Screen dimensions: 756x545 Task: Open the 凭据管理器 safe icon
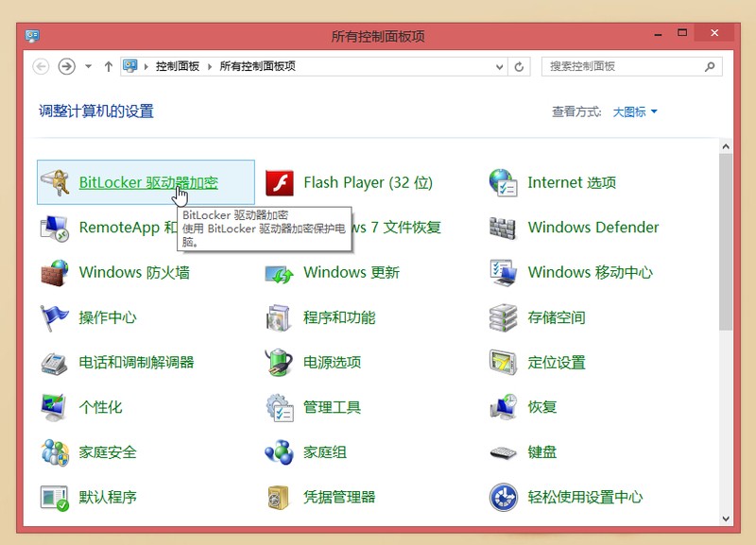coord(278,497)
